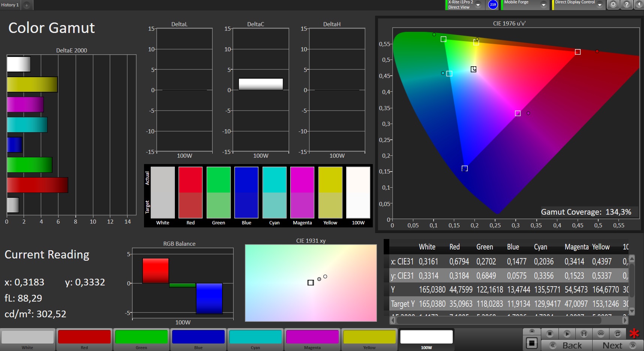Image resolution: width=644 pixels, height=351 pixels.
Task: Click red bar in RGB Balance chart
Action: 156,270
